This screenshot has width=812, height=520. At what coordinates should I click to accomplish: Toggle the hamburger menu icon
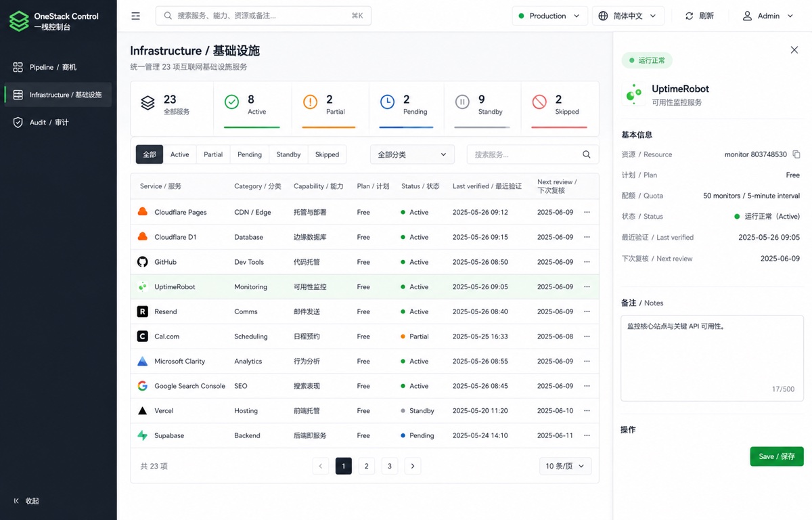click(x=136, y=16)
